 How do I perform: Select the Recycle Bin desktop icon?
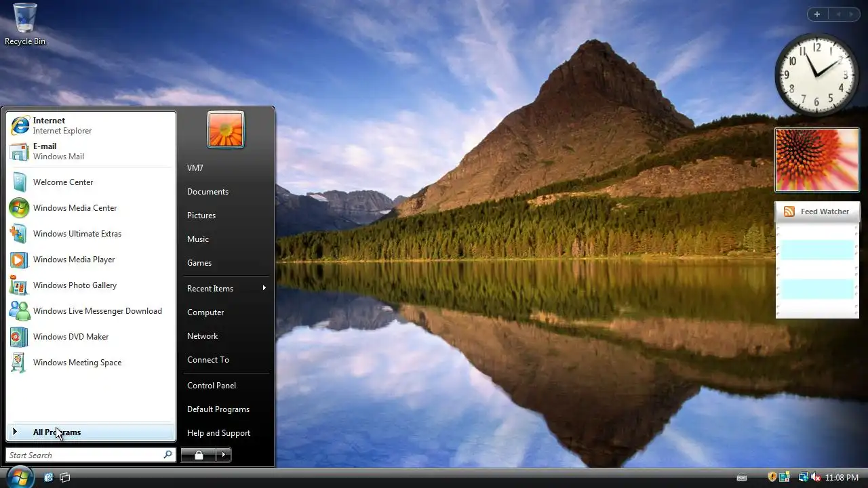coord(25,24)
